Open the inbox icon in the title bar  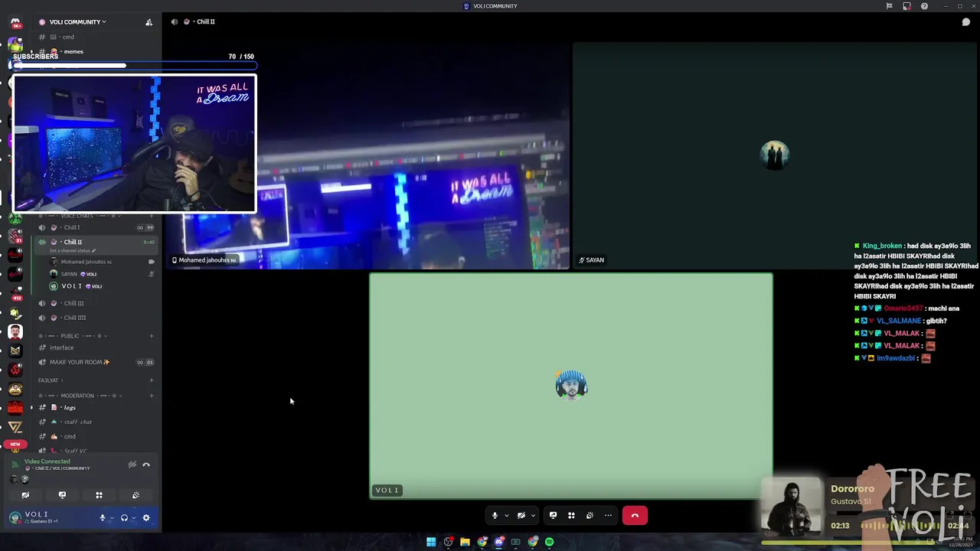(906, 6)
